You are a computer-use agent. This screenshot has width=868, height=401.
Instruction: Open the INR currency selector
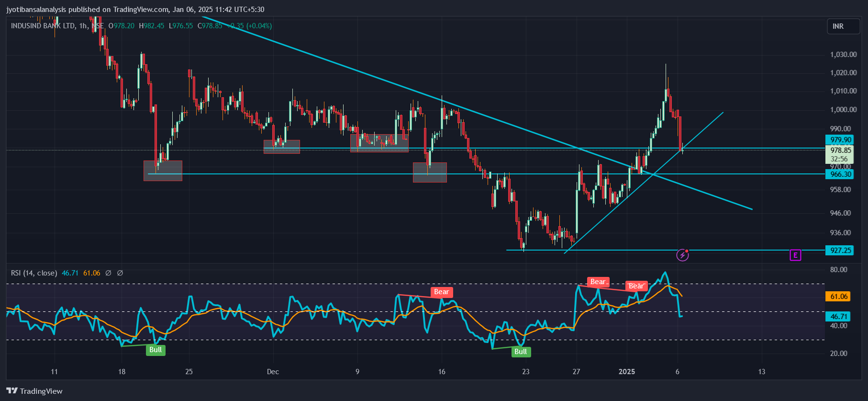[844, 26]
